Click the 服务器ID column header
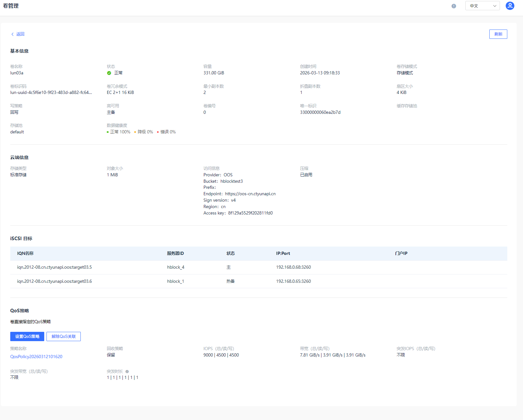 click(x=175, y=253)
